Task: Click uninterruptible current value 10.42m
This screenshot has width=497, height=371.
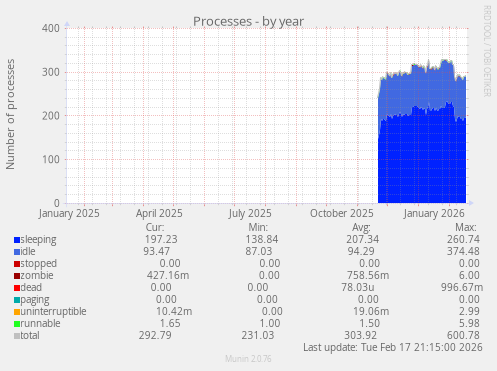Action: click(174, 311)
